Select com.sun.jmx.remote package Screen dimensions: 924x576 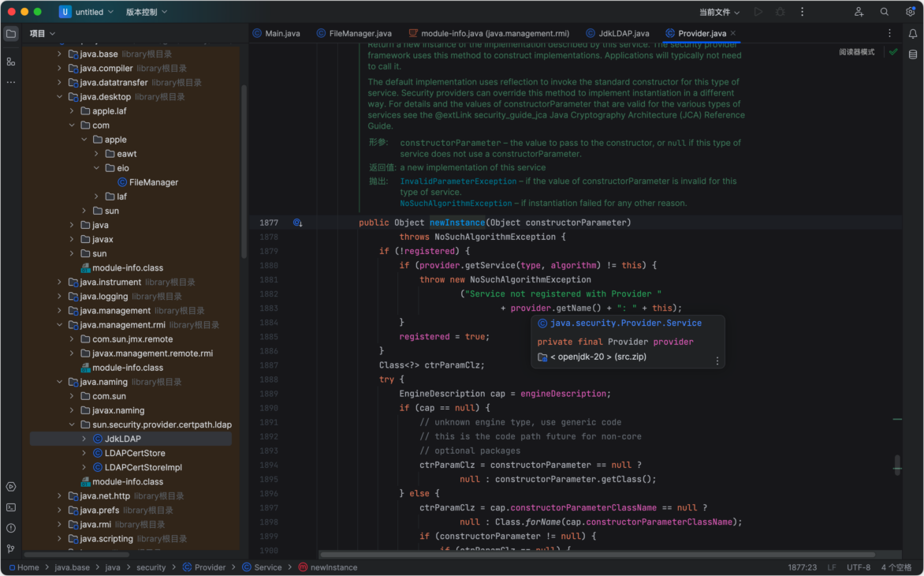127,339
